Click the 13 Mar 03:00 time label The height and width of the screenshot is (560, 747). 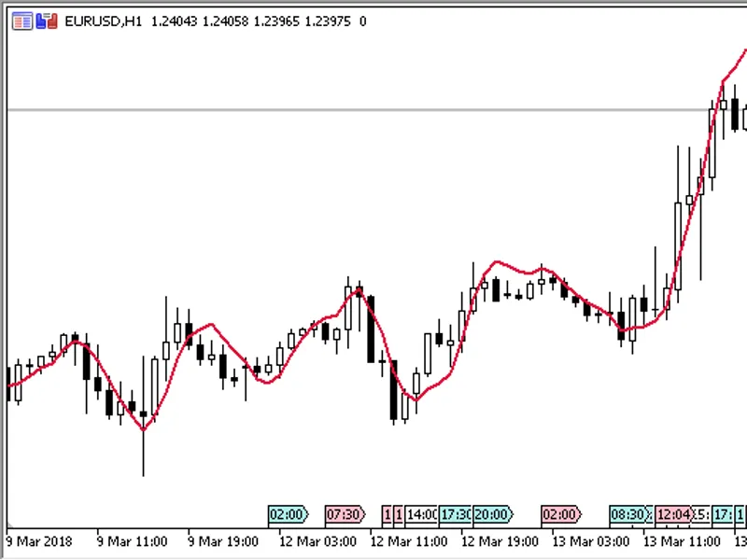coord(591,541)
